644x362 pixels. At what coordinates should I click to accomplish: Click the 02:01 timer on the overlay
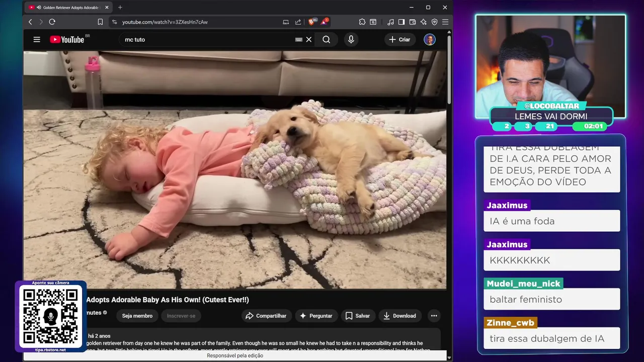594,126
